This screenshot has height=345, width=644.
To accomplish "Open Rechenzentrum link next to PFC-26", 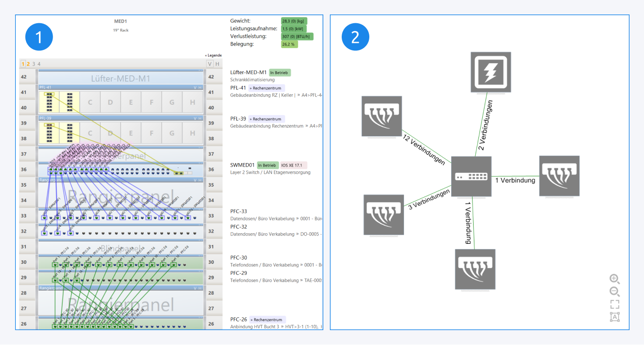I will pyautogui.click(x=267, y=320).
